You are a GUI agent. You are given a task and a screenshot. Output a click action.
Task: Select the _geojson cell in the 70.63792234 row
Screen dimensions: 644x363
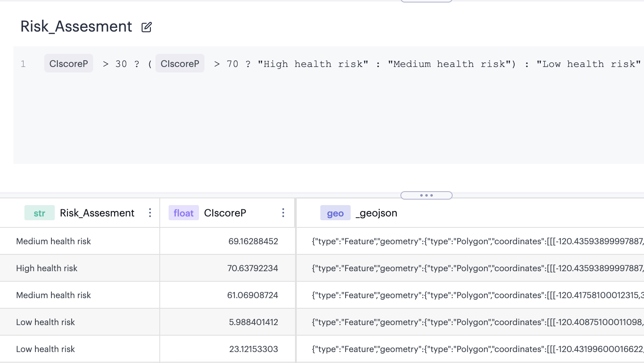click(470, 268)
